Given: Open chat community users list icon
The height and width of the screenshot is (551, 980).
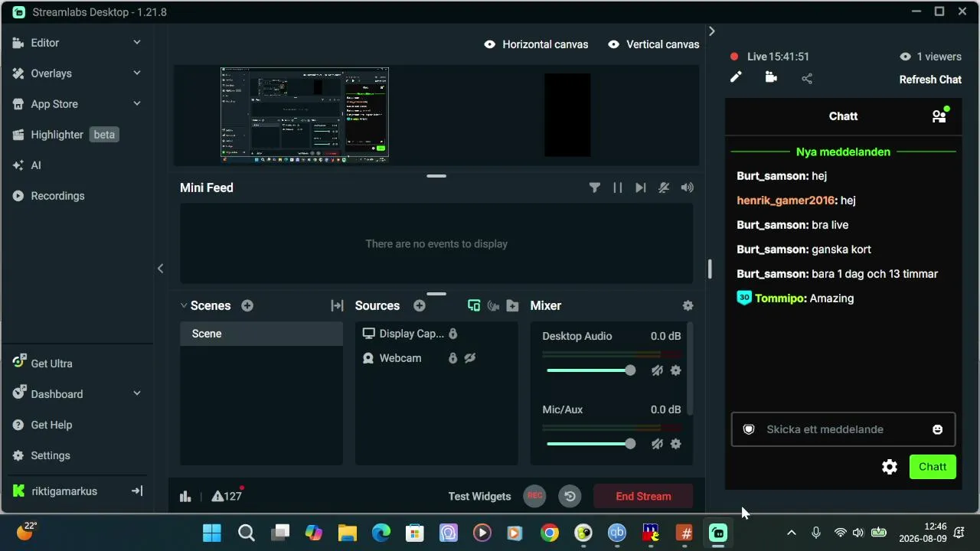Looking at the screenshot, I should (939, 116).
